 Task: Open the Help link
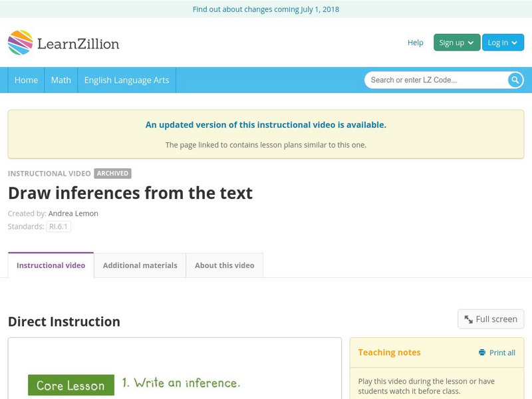click(x=415, y=43)
